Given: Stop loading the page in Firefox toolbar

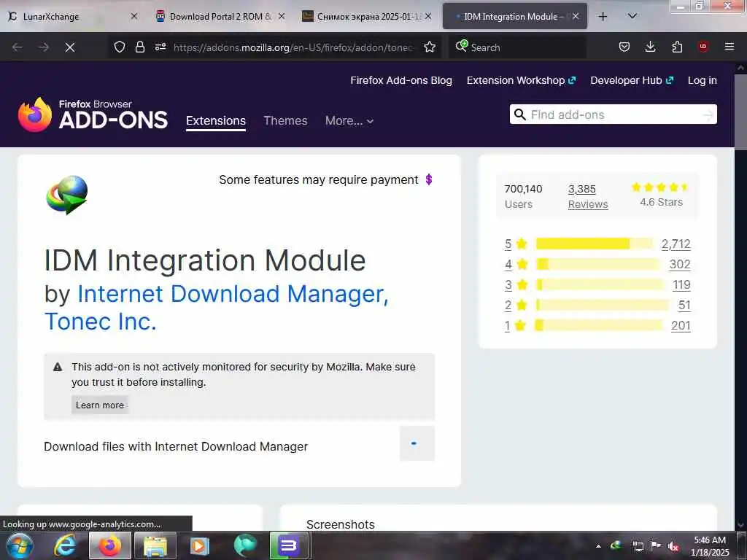Looking at the screenshot, I should point(69,47).
